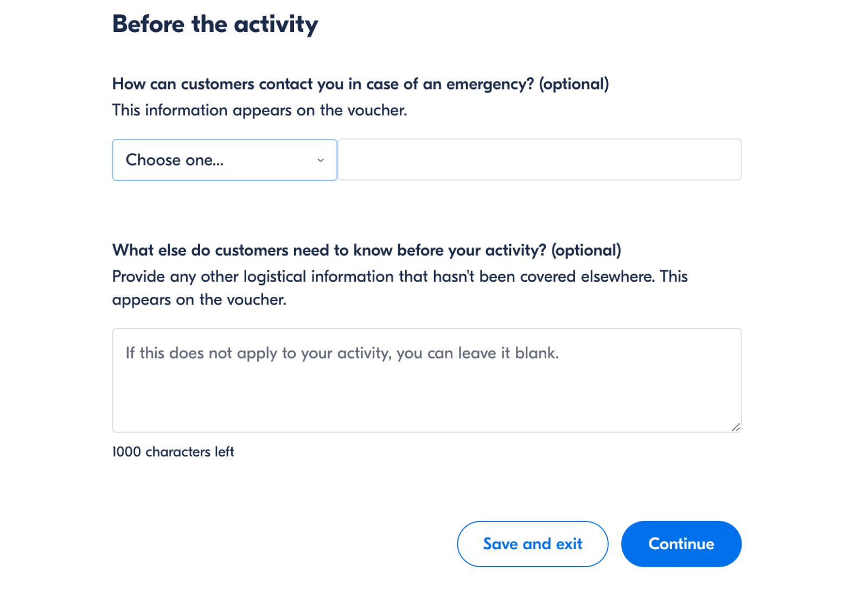Click inside the empty field beside the dropdown
The height and width of the screenshot is (597, 868).
(x=539, y=159)
